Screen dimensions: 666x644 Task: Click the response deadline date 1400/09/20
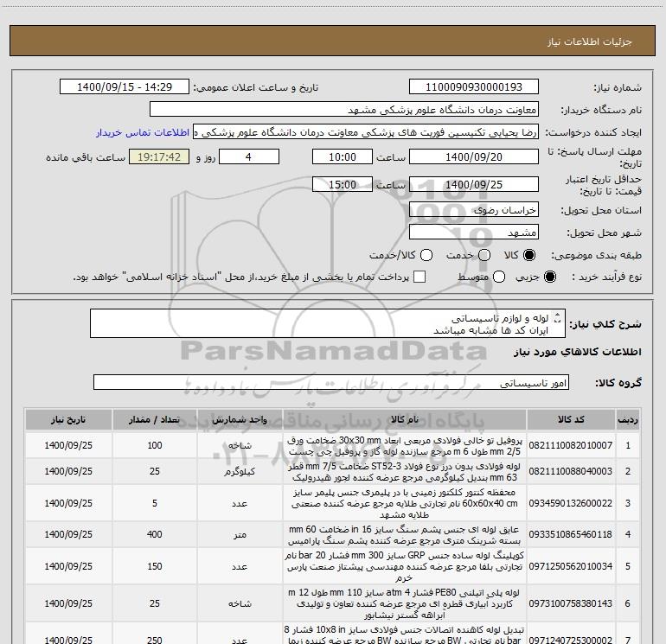click(474, 157)
